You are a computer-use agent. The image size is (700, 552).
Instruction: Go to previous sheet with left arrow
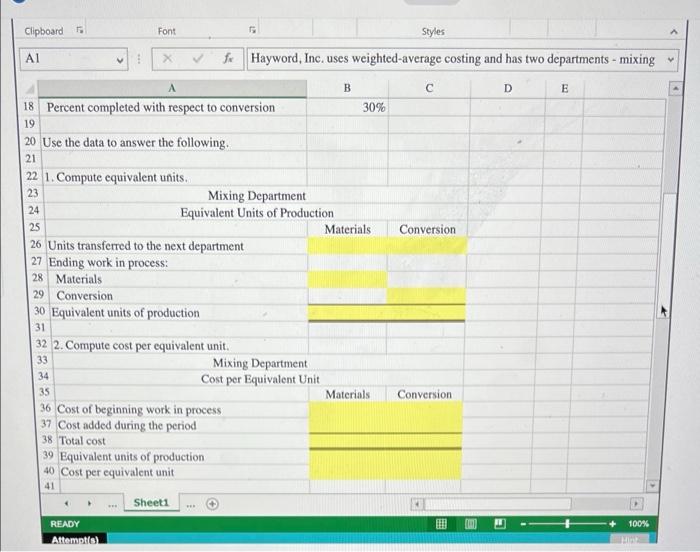pyautogui.click(x=66, y=503)
